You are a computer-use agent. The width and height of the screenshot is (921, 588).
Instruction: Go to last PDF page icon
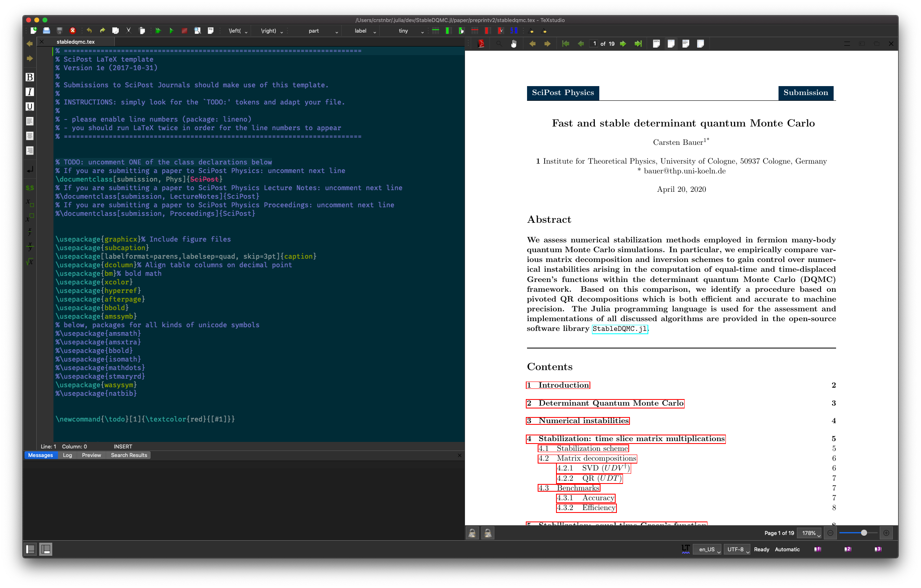click(638, 44)
